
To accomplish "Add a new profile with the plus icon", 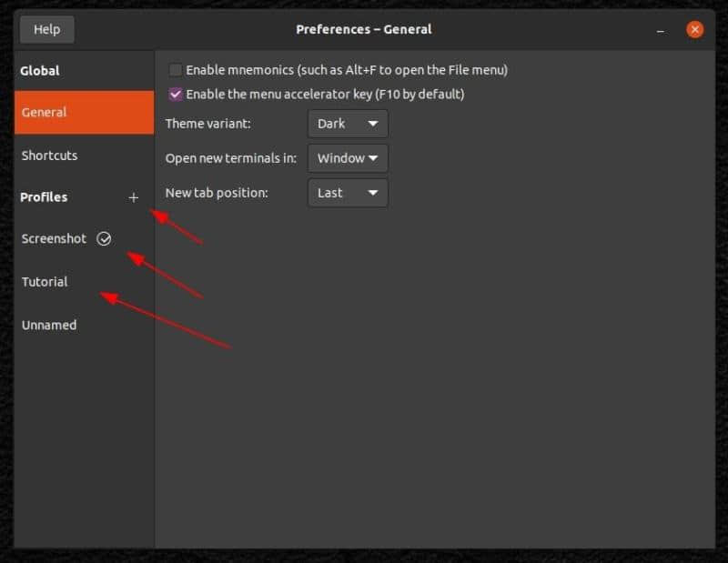I will [133, 197].
